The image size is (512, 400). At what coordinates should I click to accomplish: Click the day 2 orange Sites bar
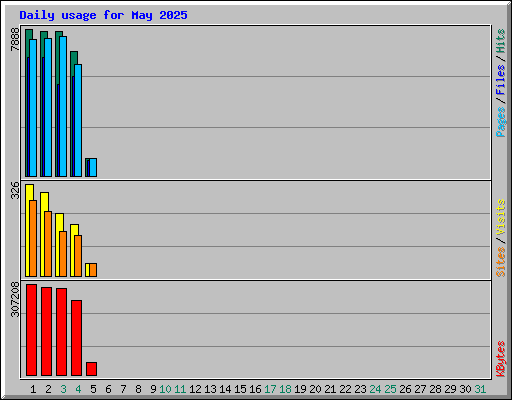click(48, 244)
